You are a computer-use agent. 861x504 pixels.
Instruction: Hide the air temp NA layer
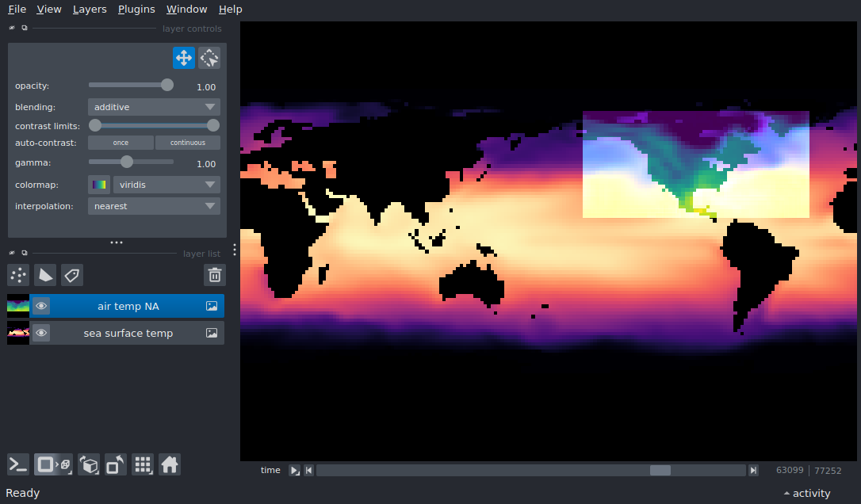(41, 306)
